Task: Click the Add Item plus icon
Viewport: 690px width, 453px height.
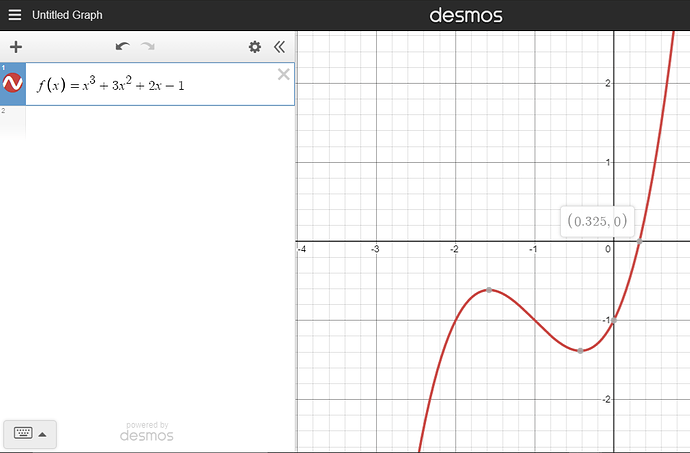Action: 16,47
